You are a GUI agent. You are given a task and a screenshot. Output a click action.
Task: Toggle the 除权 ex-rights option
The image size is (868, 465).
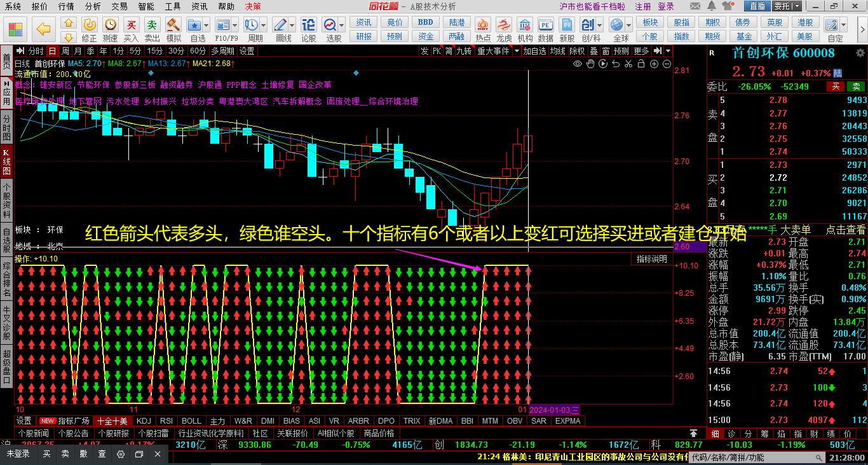point(577,51)
